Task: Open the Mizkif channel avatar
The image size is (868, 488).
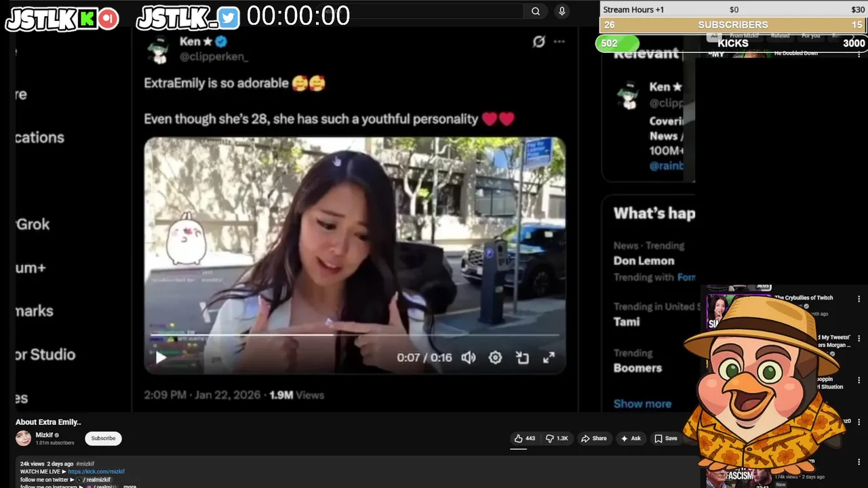Action: (24, 439)
